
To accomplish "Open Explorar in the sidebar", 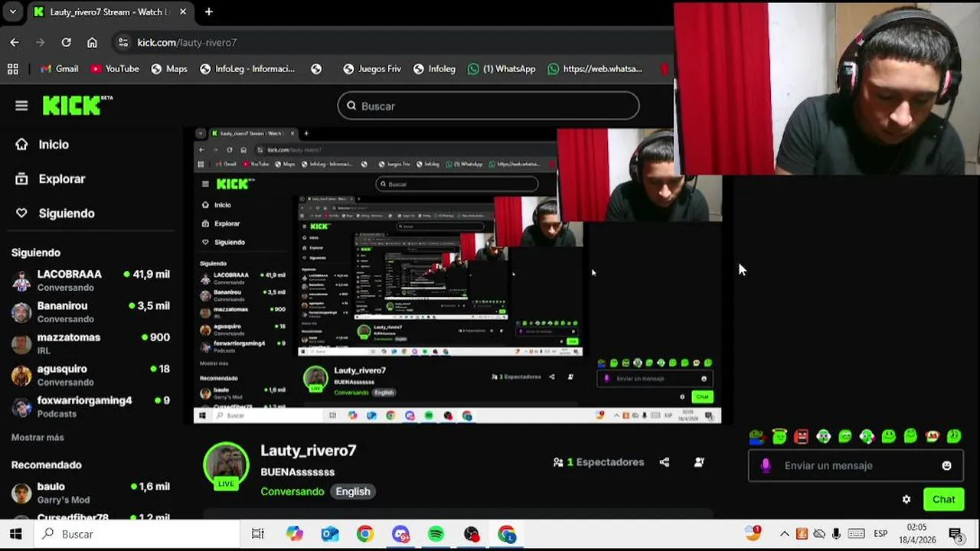I will [x=51, y=179].
